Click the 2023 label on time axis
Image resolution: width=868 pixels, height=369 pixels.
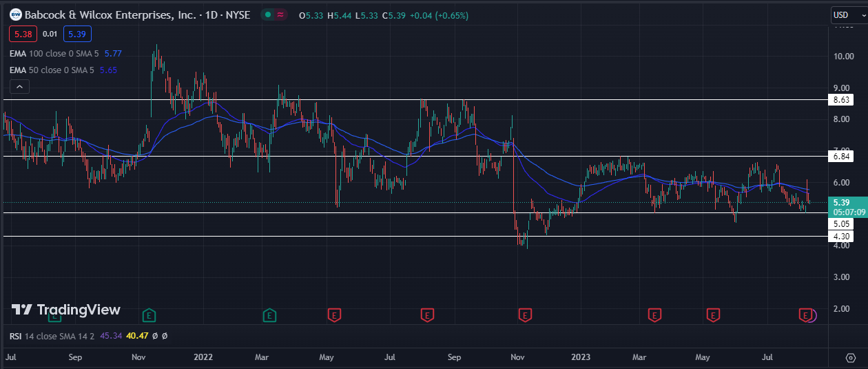581,357
